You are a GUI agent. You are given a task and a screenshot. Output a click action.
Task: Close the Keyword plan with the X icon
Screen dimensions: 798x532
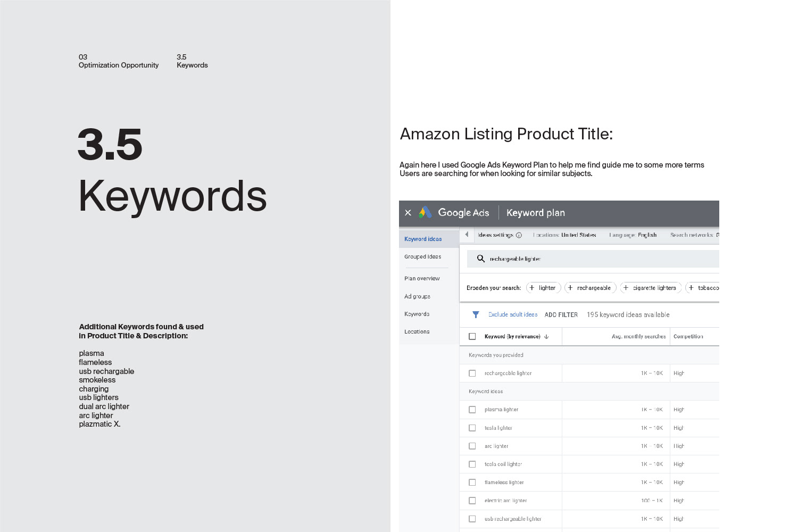(408, 213)
